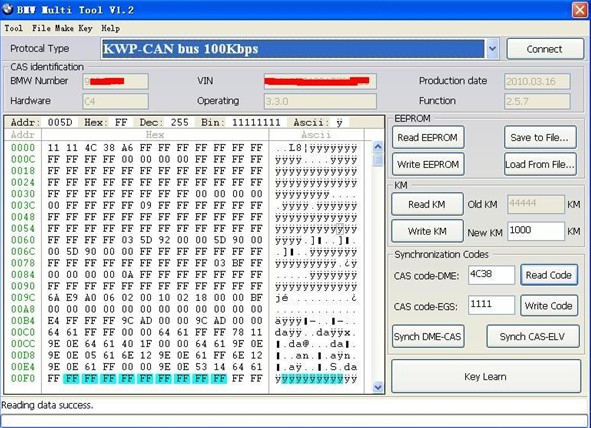Image resolution: width=591 pixels, height=428 pixels.
Task: Click the Write KM button
Action: [427, 231]
